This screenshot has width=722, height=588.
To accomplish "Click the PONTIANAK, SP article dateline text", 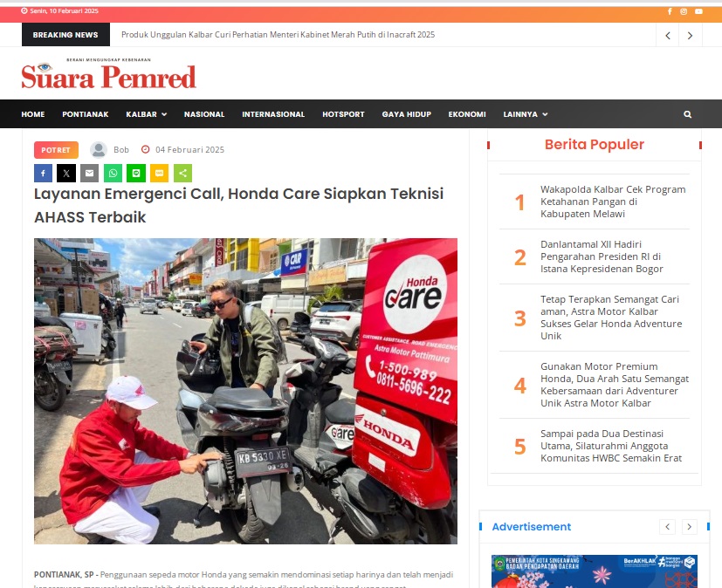I will click(64, 574).
